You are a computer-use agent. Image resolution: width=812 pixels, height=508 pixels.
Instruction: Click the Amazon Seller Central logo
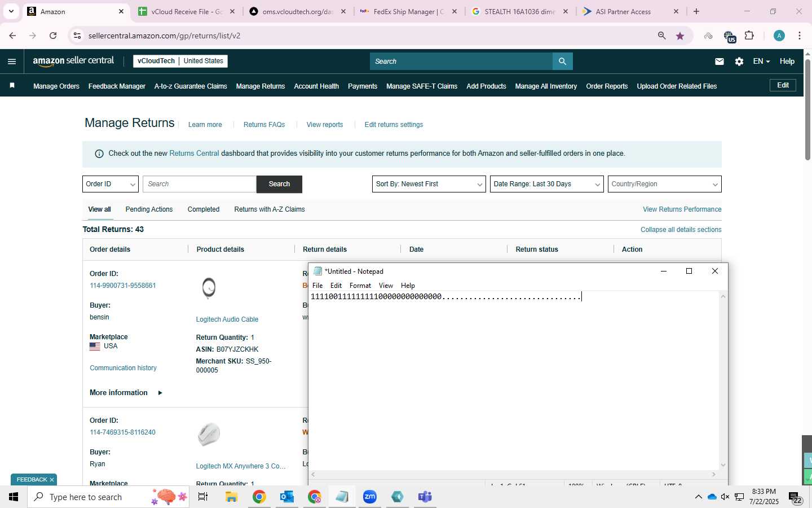[x=73, y=61]
